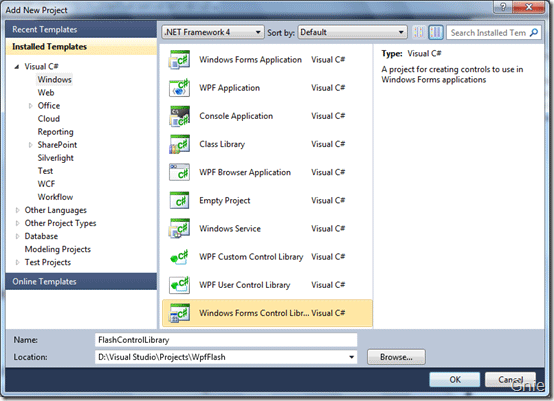Select the Empty Project template icon
Viewport: 554px width, 401px height.
coord(179,201)
